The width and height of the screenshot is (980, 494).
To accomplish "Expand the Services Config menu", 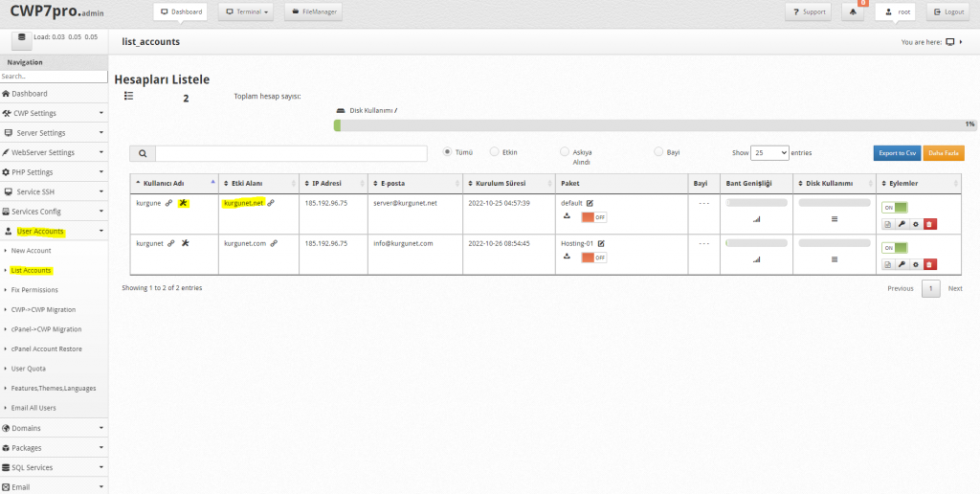I will tap(54, 212).
